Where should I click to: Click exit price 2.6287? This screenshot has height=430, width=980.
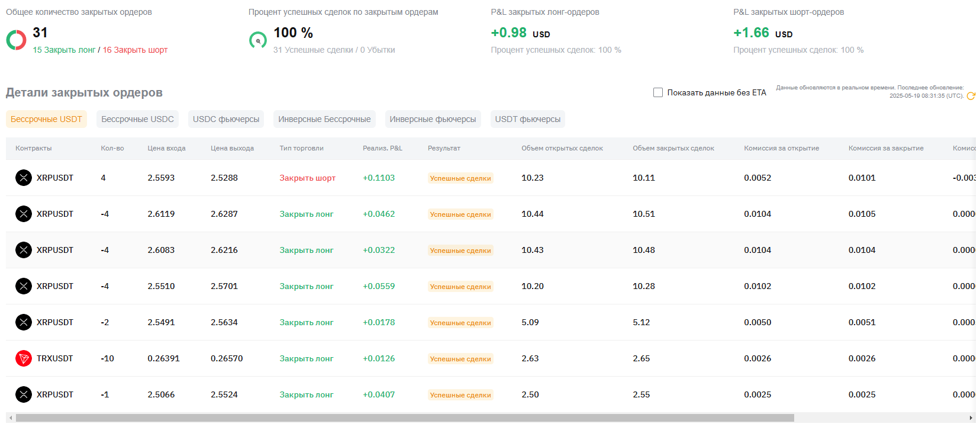pos(224,214)
